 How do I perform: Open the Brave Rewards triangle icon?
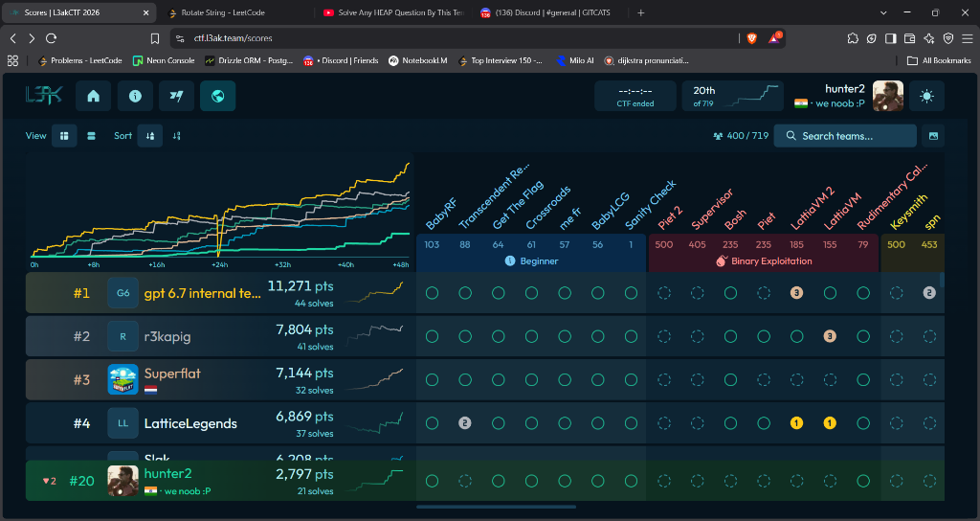(x=774, y=38)
